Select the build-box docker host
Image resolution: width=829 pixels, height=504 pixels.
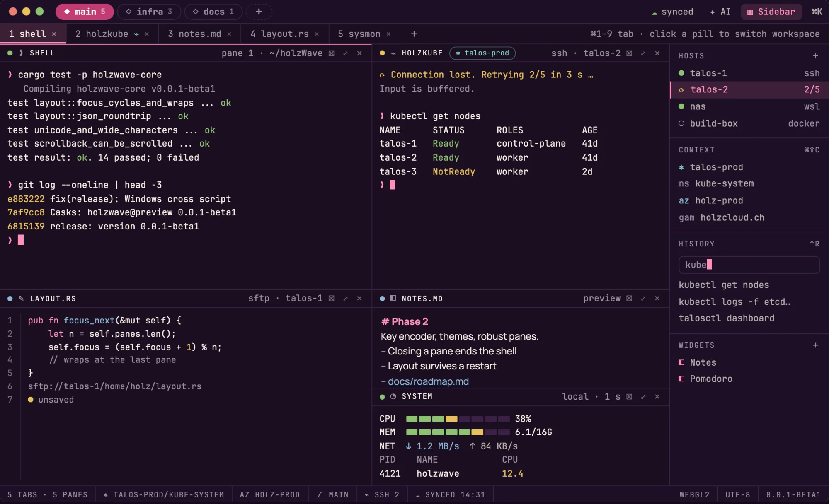pos(749,123)
